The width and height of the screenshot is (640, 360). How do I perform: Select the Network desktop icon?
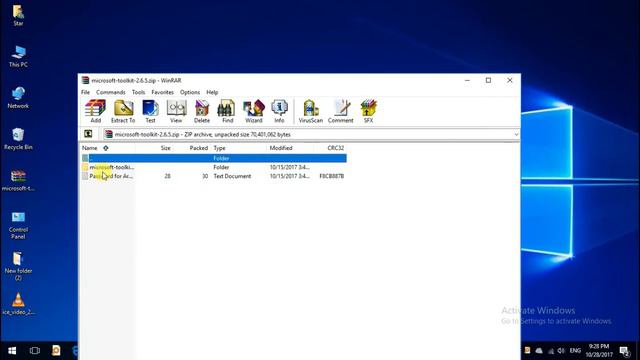[18, 98]
